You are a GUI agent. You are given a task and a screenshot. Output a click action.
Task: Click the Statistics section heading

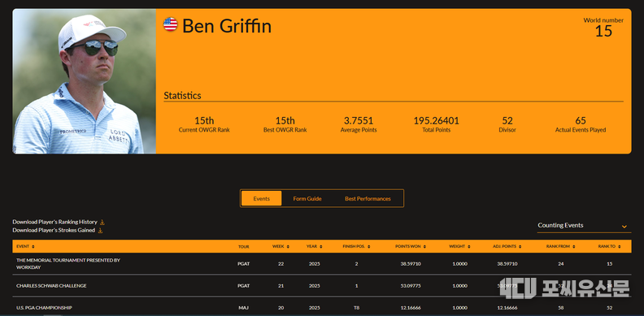[182, 96]
